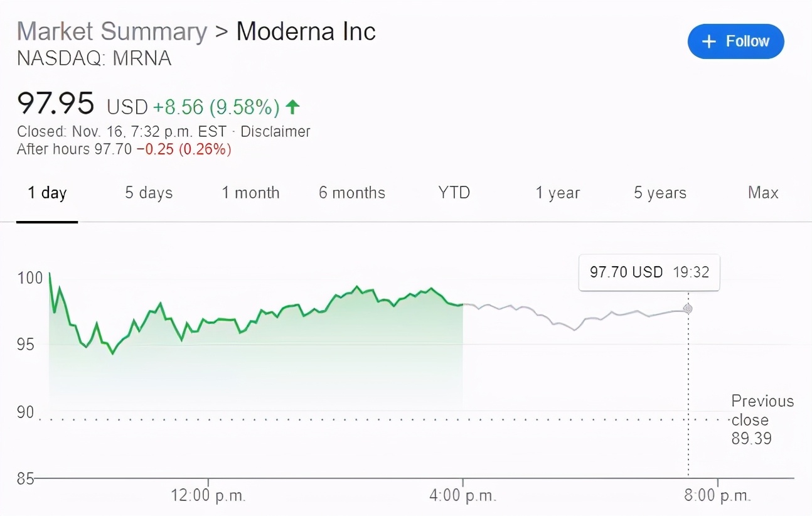Click the green up arrow icon
This screenshot has height=516, width=812.
tap(292, 107)
